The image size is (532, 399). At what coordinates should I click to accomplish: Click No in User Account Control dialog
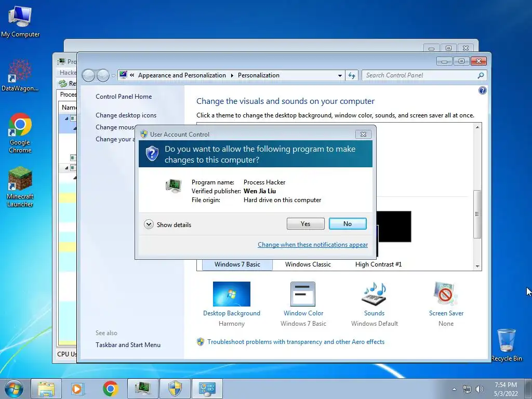(x=348, y=224)
